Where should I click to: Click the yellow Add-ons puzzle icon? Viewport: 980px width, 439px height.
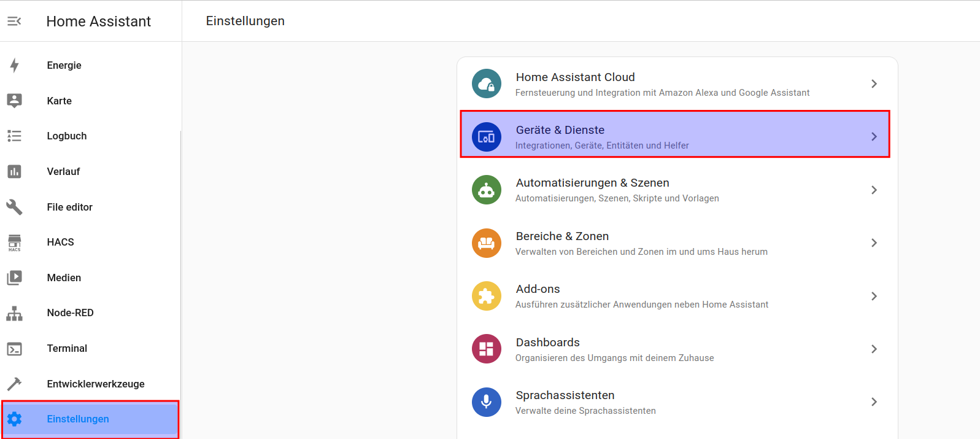tap(486, 296)
